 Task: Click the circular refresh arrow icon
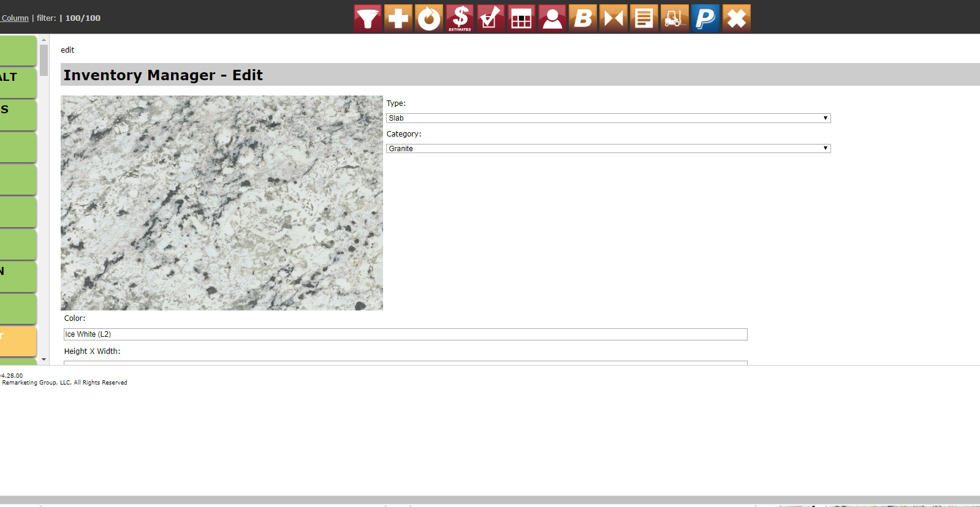[x=429, y=18]
